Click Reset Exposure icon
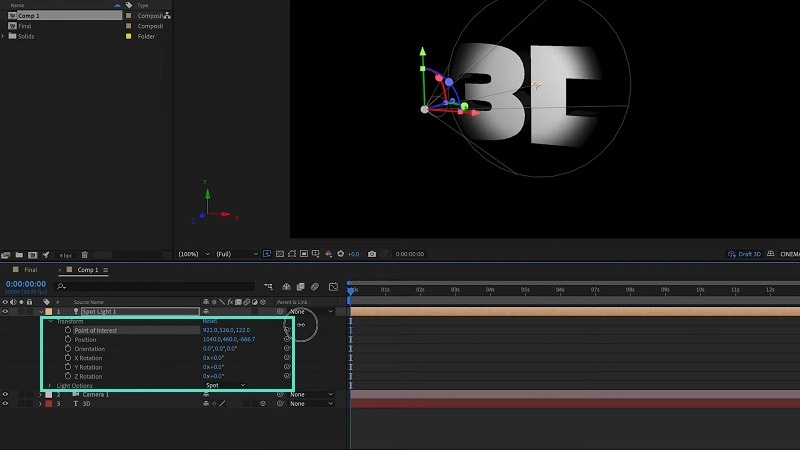The image size is (800, 450). point(340,254)
